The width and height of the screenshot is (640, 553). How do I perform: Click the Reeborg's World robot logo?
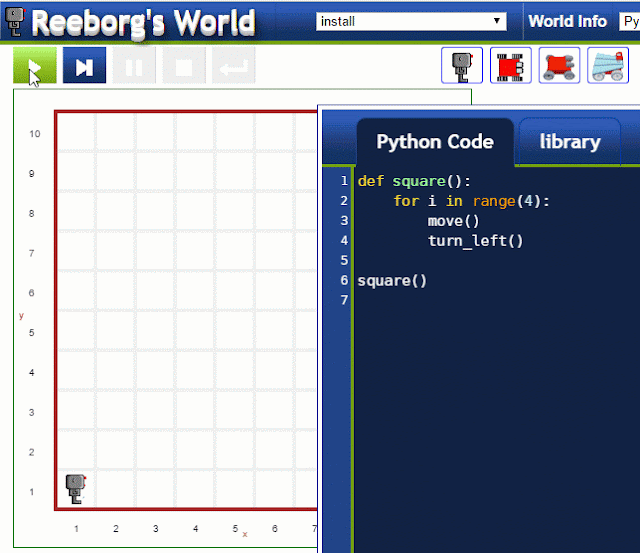[x=16, y=22]
